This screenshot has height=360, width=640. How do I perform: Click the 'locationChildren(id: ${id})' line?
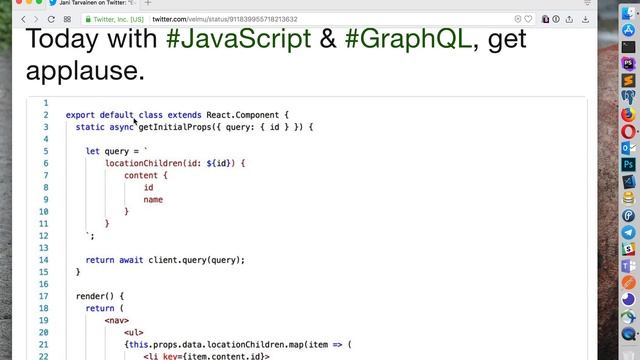(x=175, y=163)
